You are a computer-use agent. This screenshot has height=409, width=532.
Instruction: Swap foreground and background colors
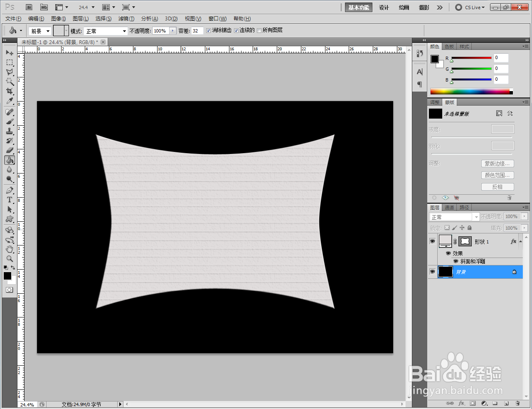point(13,268)
